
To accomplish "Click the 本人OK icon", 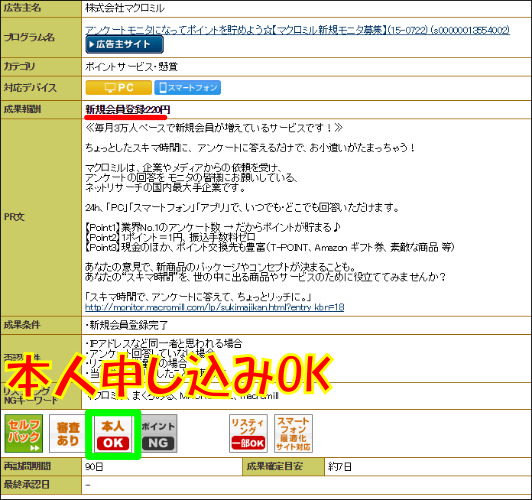I will [x=113, y=434].
